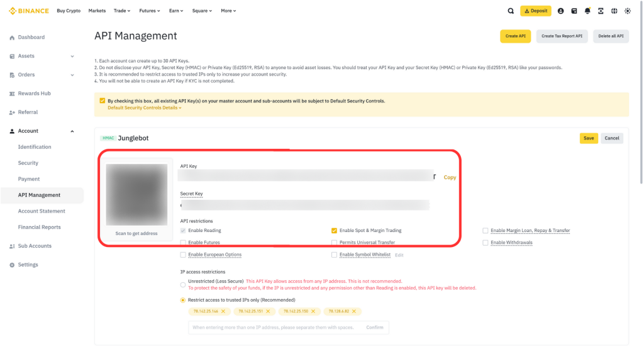Save the Junglebot API settings
Viewport: 644px width, 362px height.
tap(589, 138)
